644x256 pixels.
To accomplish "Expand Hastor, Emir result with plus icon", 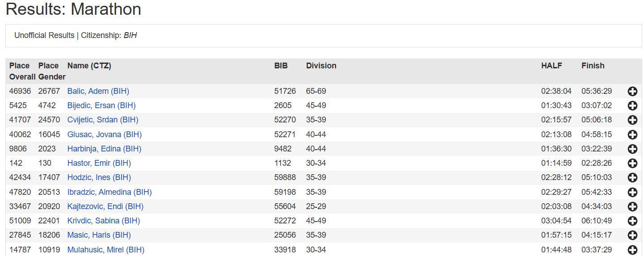I will pyautogui.click(x=632, y=163).
